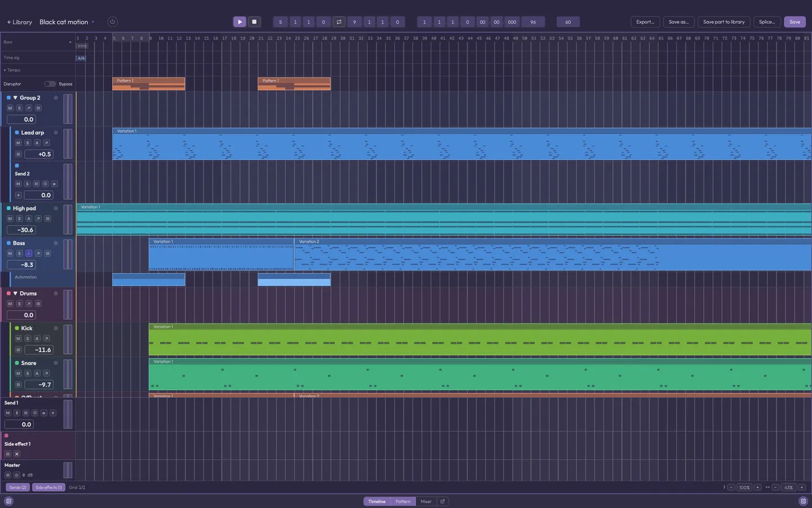
Task: Mute the Bass track
Action: pyautogui.click(x=10, y=253)
